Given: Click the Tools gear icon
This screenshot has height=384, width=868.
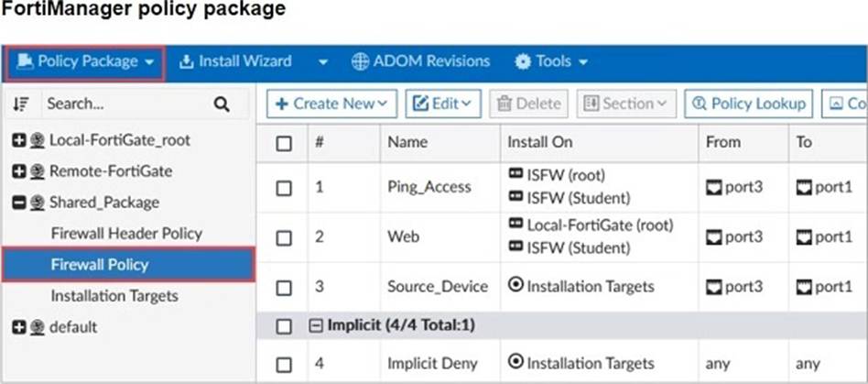Looking at the screenshot, I should [523, 62].
